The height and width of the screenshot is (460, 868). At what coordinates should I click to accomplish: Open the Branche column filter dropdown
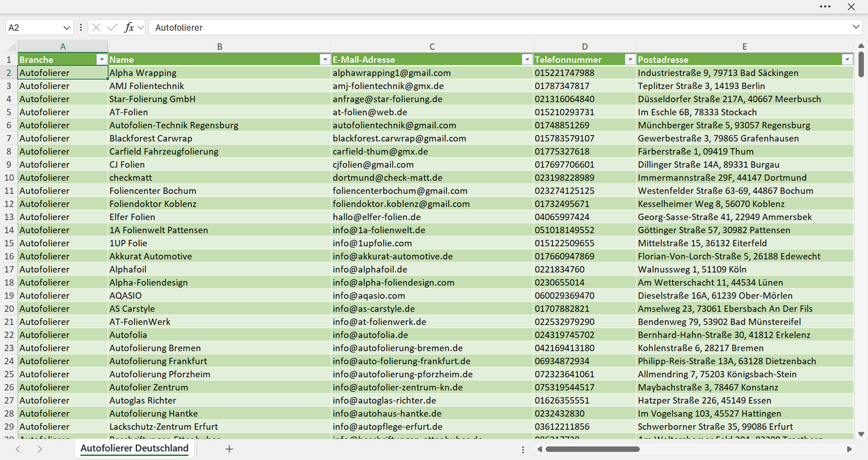[x=102, y=59]
